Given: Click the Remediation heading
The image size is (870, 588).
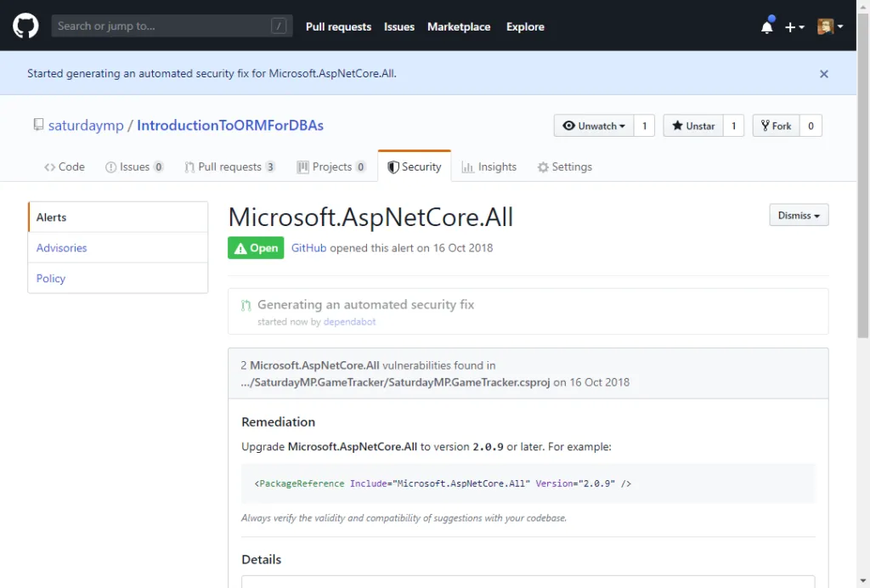Looking at the screenshot, I should pos(278,422).
